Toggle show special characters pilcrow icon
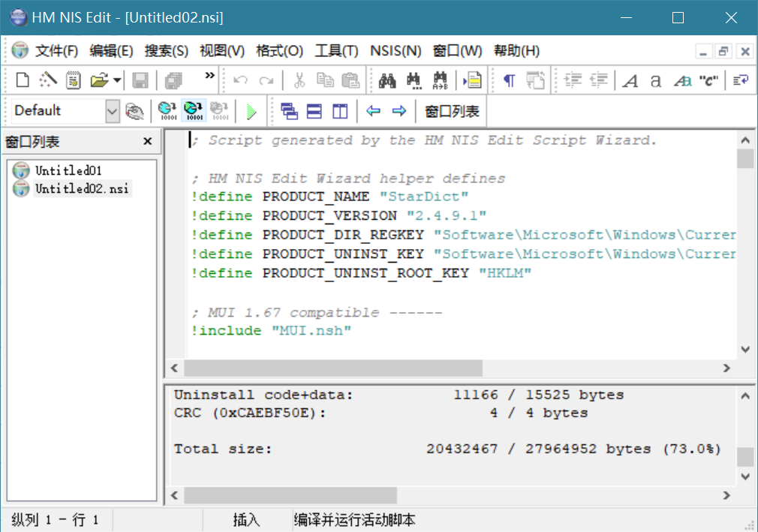The image size is (758, 532). click(510, 80)
